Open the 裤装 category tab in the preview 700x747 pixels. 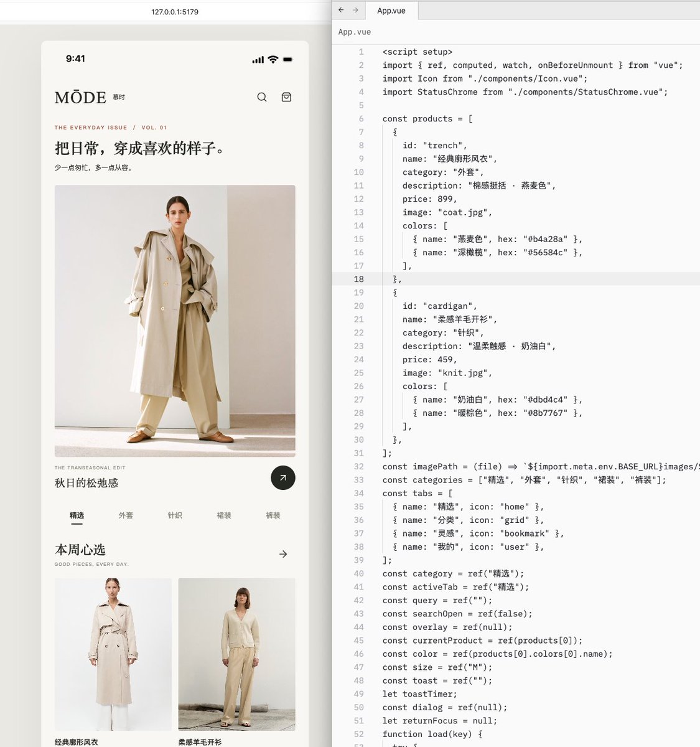(273, 515)
